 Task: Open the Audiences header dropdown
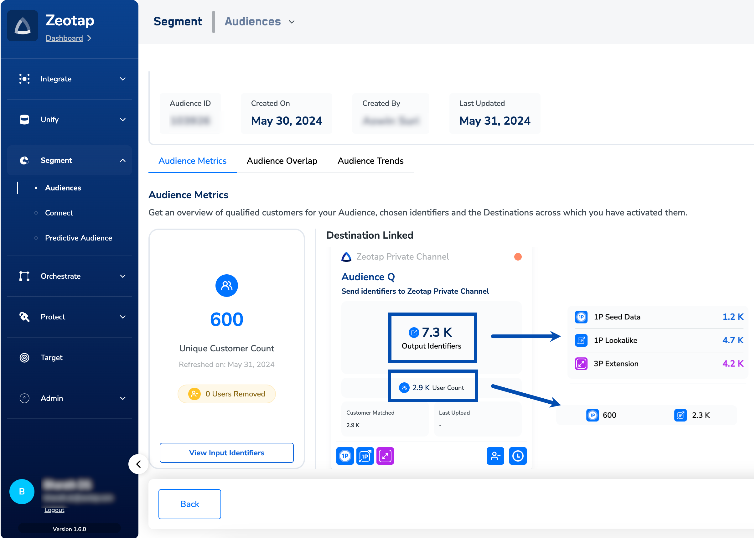pyautogui.click(x=292, y=22)
